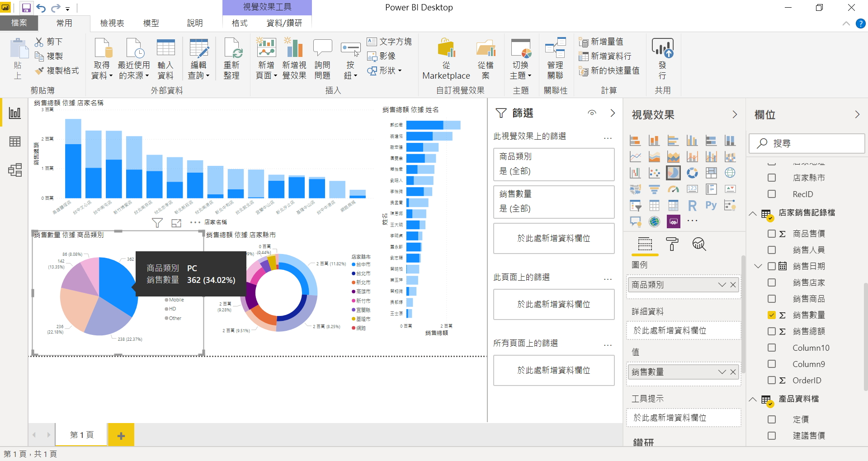This screenshot has width=868, height=461.
Task: Select the Python visual icon
Action: tap(711, 206)
